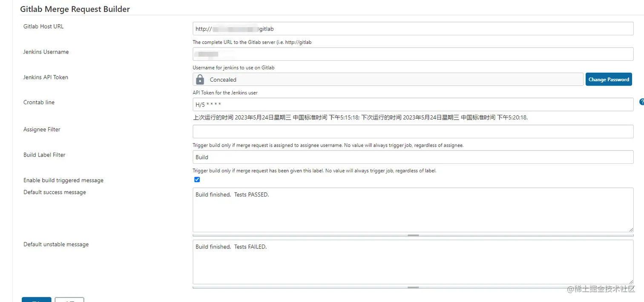Open help icon for Crontab line
Image resolution: width=644 pixels, height=302 pixels.
(x=641, y=102)
